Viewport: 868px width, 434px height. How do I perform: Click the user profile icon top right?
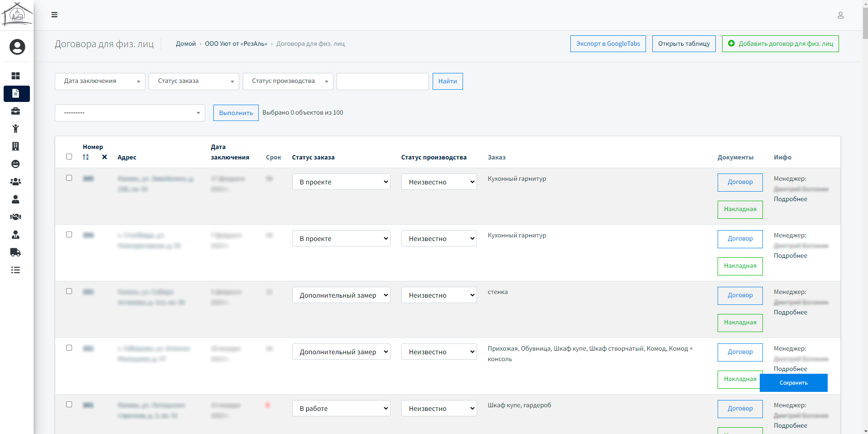point(840,15)
